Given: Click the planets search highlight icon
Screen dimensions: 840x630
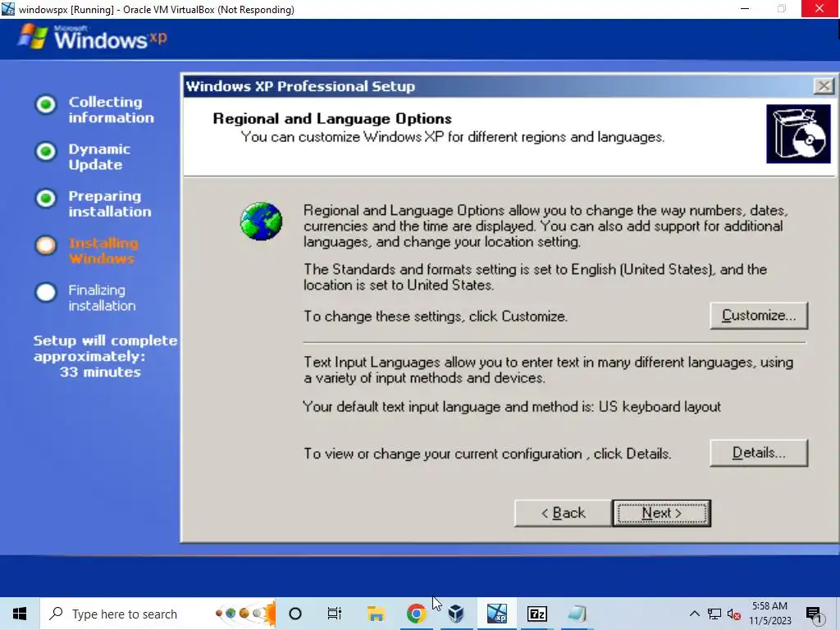Looking at the screenshot, I should point(244,614).
